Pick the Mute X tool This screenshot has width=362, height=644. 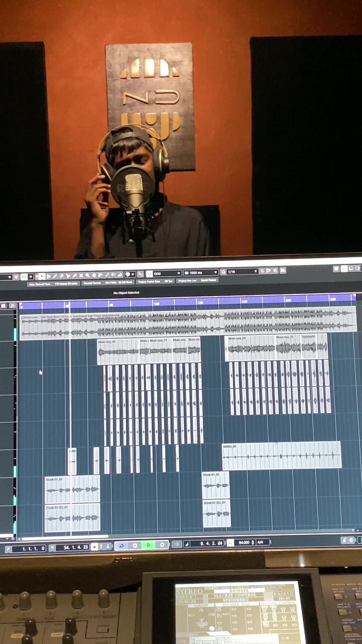click(81, 276)
